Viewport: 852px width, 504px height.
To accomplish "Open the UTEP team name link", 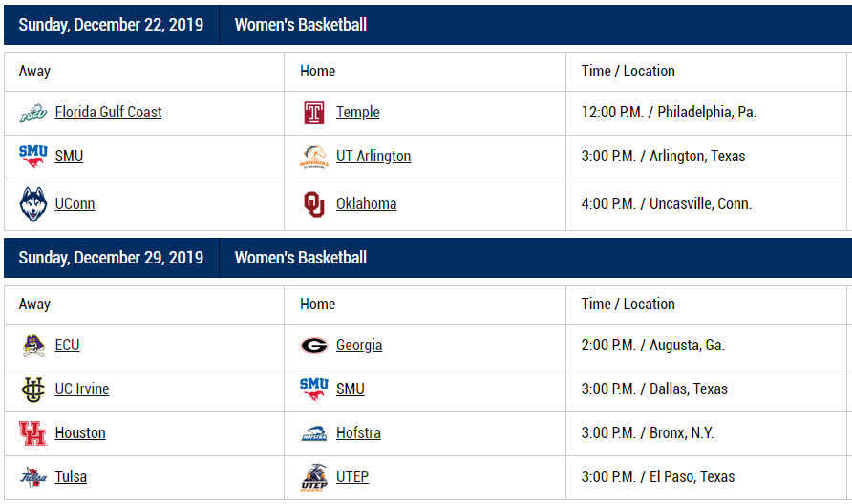I will 351,477.
